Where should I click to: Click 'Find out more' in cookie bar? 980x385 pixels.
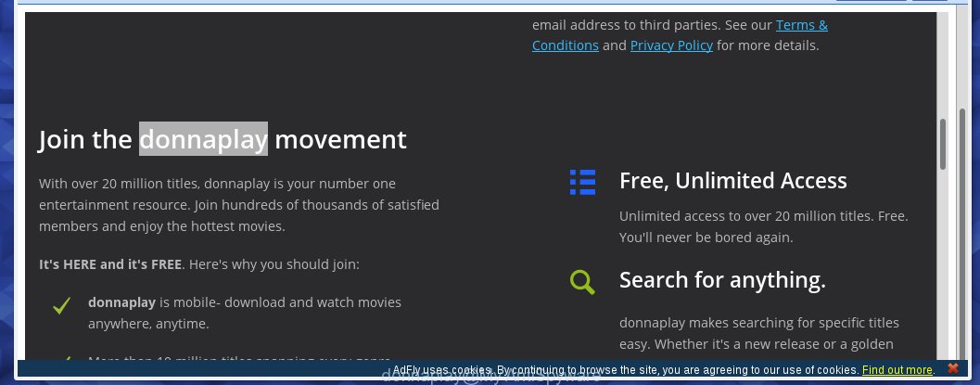(897, 370)
